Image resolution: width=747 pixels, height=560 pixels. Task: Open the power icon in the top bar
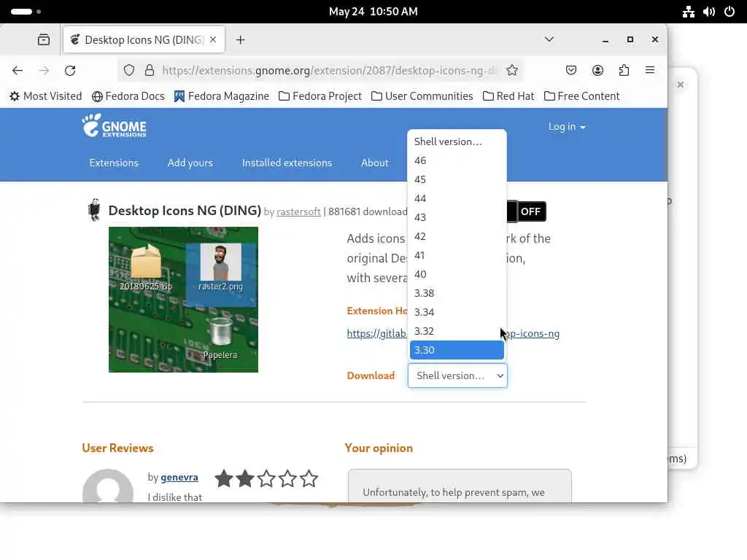tap(729, 12)
